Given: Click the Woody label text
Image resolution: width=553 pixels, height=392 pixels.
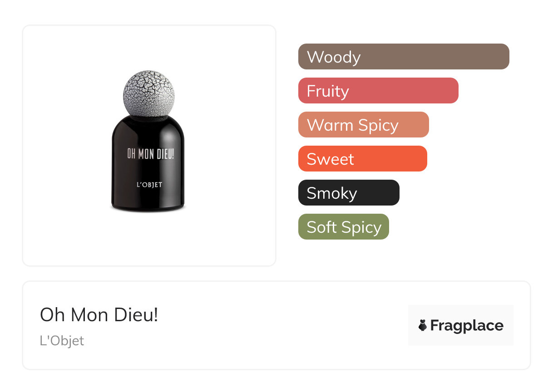Looking at the screenshot, I should pyautogui.click(x=334, y=57).
